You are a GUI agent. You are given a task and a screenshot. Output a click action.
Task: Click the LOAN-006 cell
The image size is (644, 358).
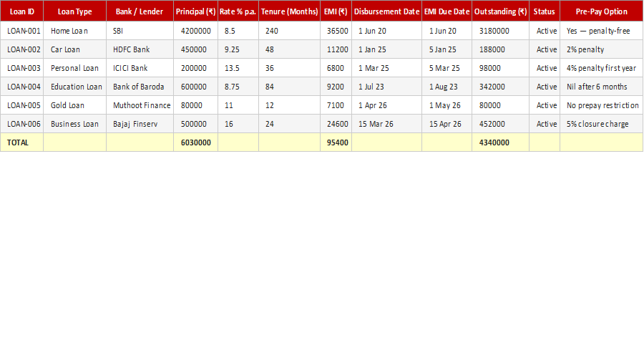(21, 124)
